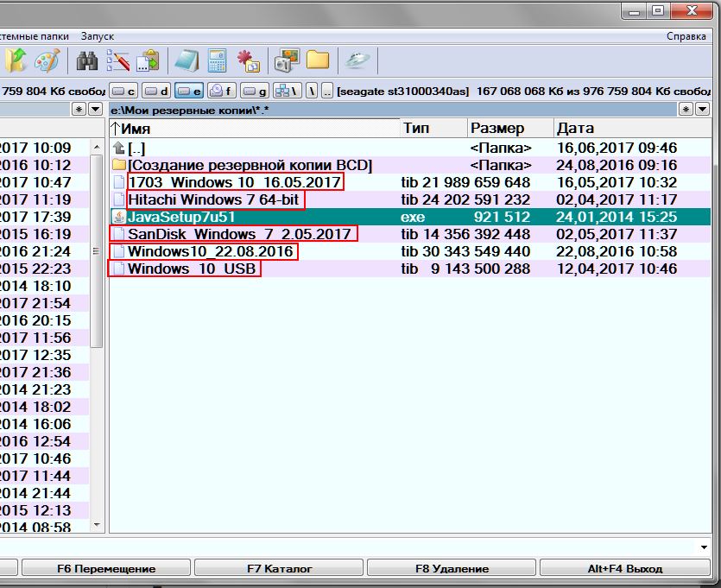Click the date 12,04,2017 10:46
Viewport: 721px width, 588px height.
(617, 269)
